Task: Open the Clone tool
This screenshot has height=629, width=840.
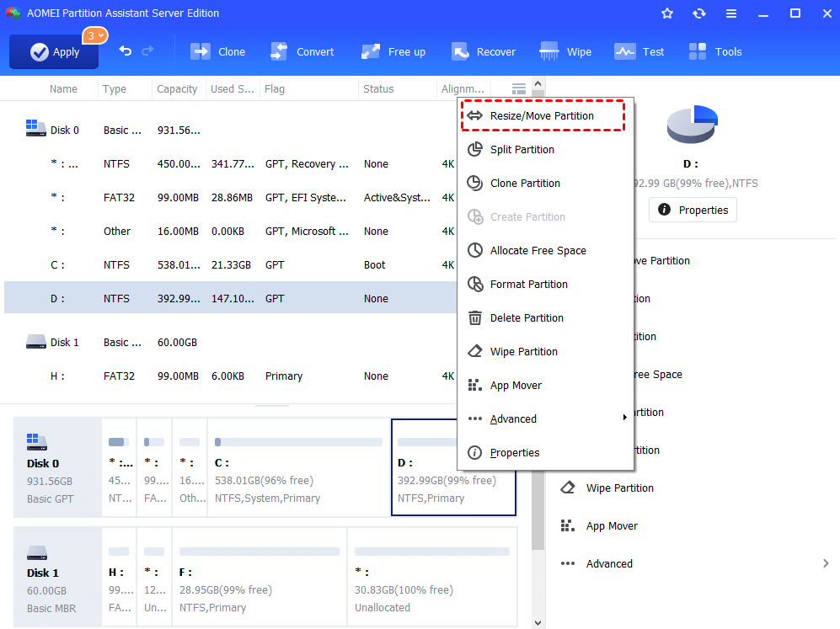Action: point(217,52)
